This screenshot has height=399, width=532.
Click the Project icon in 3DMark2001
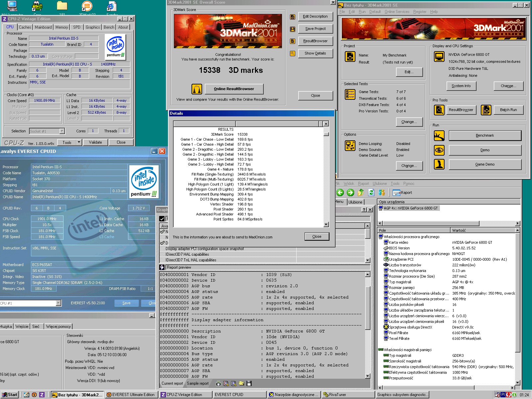pos(350,56)
